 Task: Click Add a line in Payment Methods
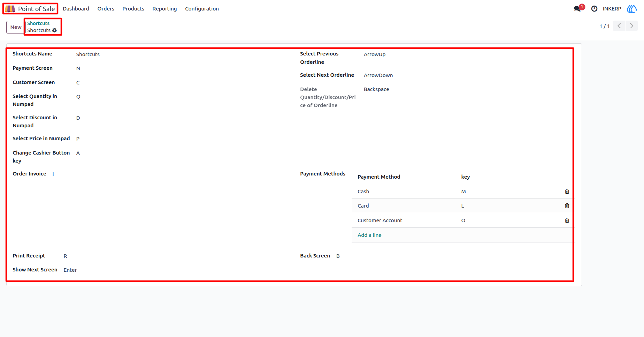[x=369, y=235]
